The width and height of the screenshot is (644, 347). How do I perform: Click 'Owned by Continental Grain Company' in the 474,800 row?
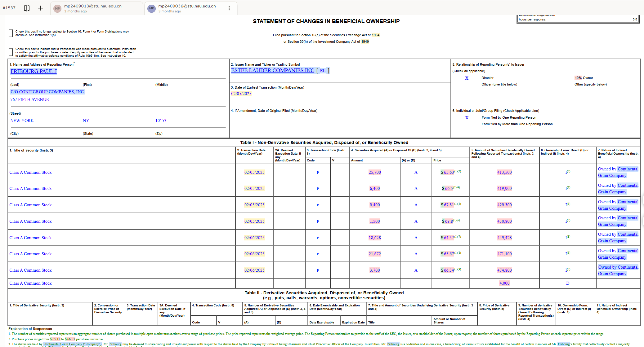coord(618,270)
